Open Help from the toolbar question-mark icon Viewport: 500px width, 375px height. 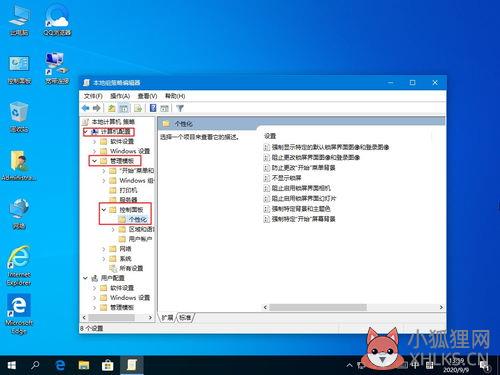153,108
